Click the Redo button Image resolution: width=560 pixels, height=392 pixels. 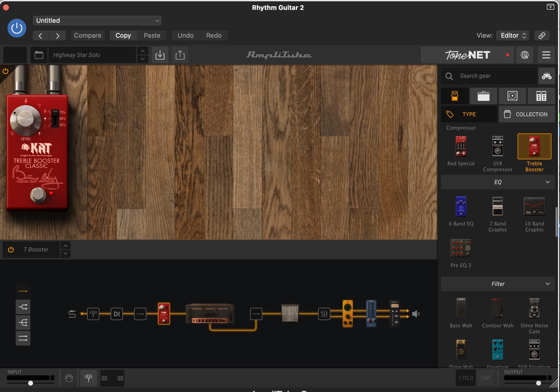[x=214, y=36]
